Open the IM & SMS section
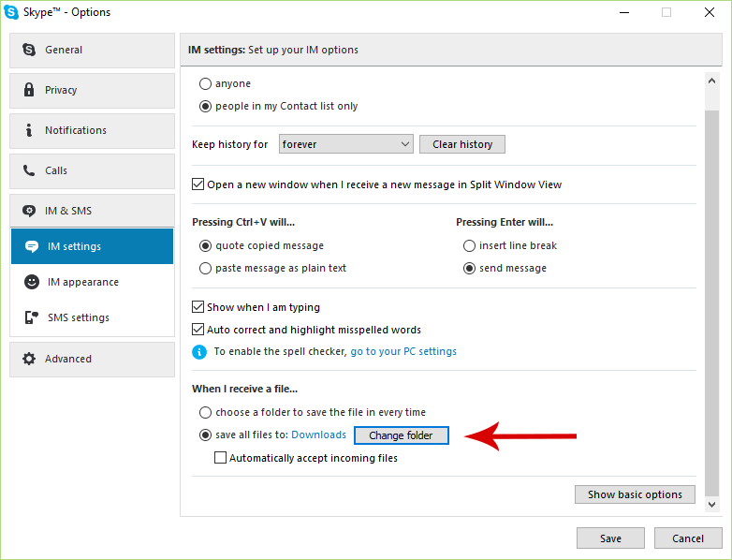The width and height of the screenshot is (732, 560). (x=92, y=211)
